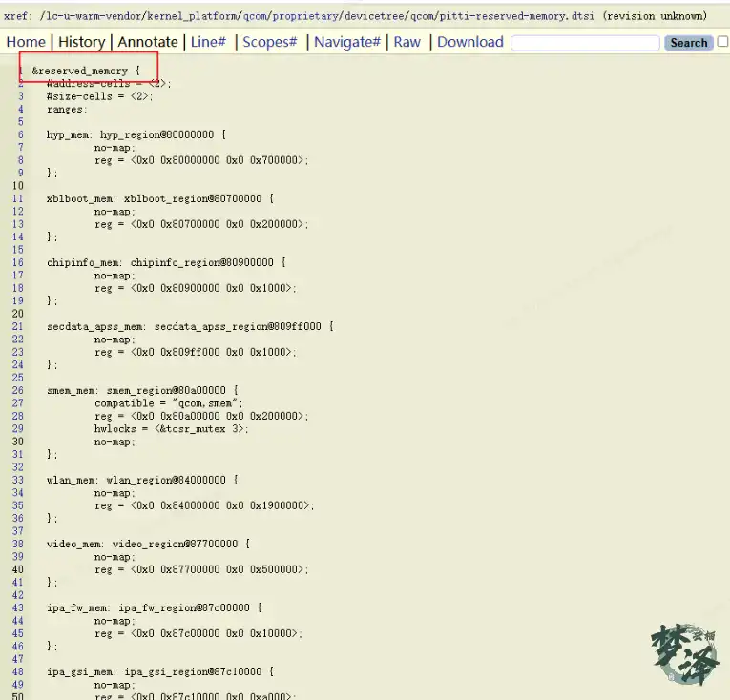The height and width of the screenshot is (700, 730).
Task: Focus the search input field
Action: pos(585,43)
